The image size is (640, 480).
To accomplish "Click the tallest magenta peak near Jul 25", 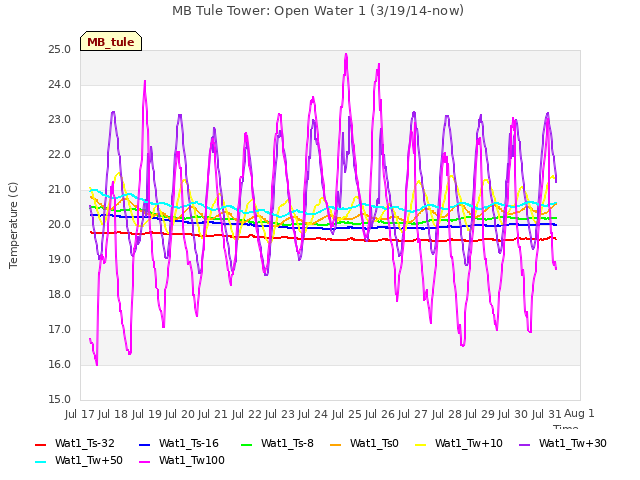I will pos(346,55).
